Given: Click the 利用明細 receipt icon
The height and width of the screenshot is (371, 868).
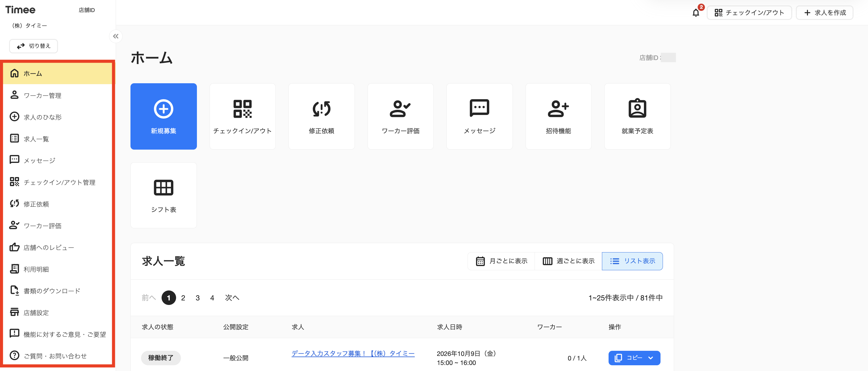Looking at the screenshot, I should coord(14,269).
